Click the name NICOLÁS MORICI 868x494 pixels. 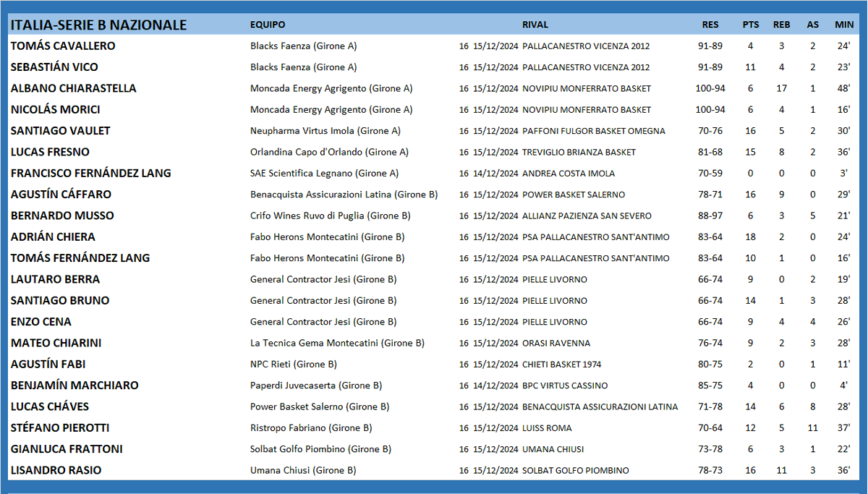[x=55, y=109]
